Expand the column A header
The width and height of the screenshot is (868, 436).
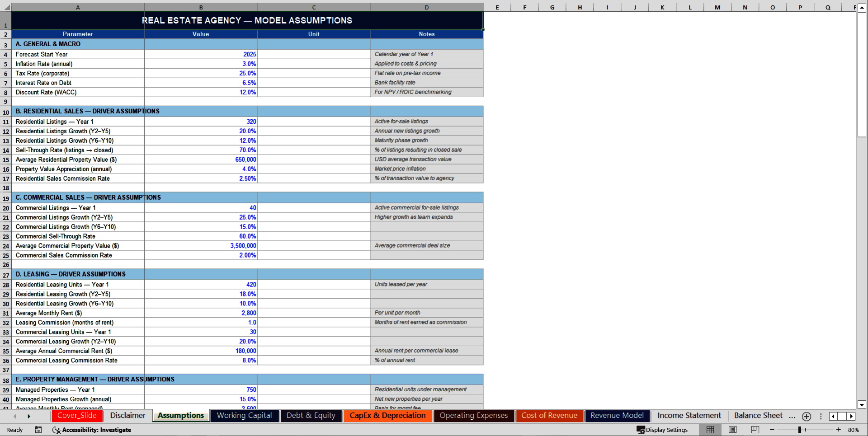pos(78,7)
